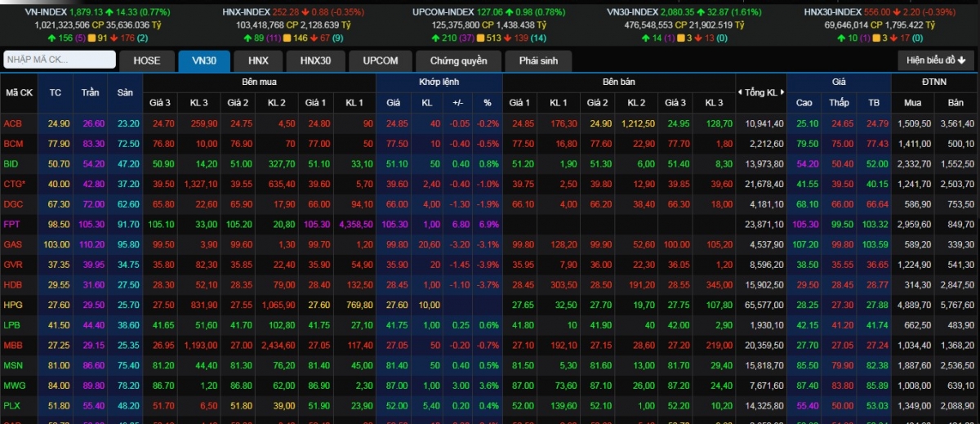Click the Mã CK column header
The image size is (980, 424).
(20, 92)
